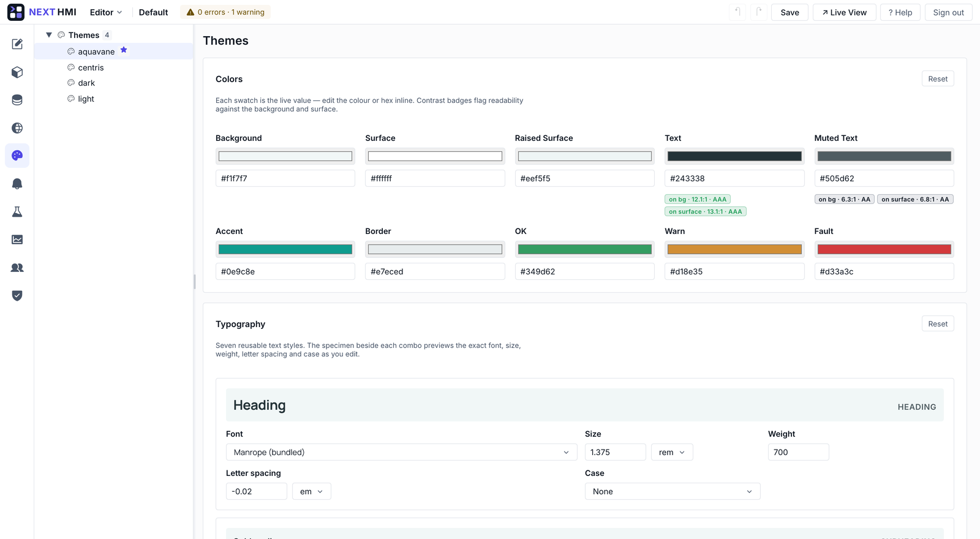Viewport: 980px width, 539px height.
Task: Open the database sidebar icon
Action: (x=17, y=100)
